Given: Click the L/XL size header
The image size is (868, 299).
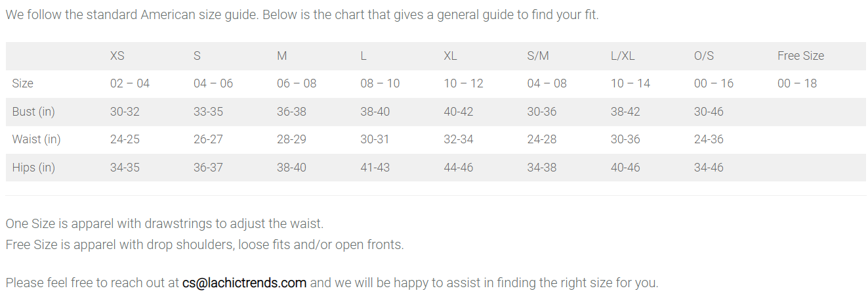Looking at the screenshot, I should [623, 56].
